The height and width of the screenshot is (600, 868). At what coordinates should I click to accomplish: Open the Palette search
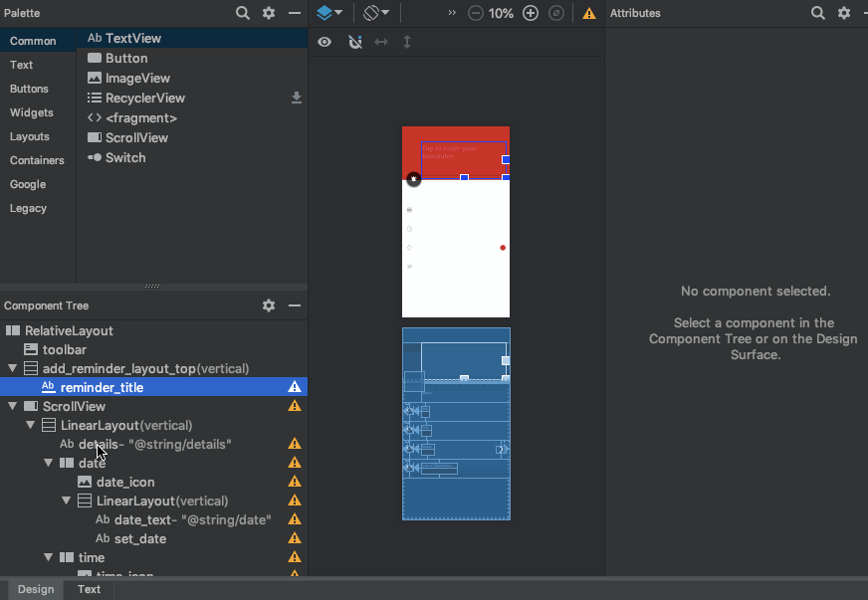[x=243, y=13]
